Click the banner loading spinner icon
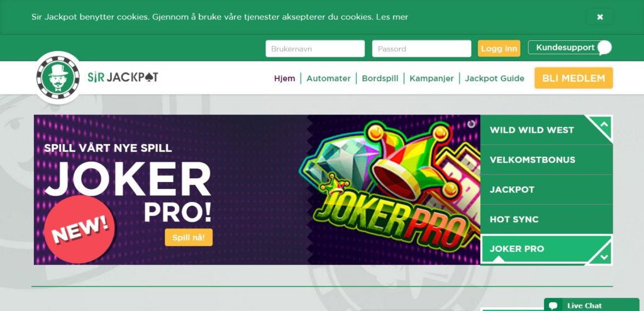Viewport: 644px width, 311px height. point(471,124)
